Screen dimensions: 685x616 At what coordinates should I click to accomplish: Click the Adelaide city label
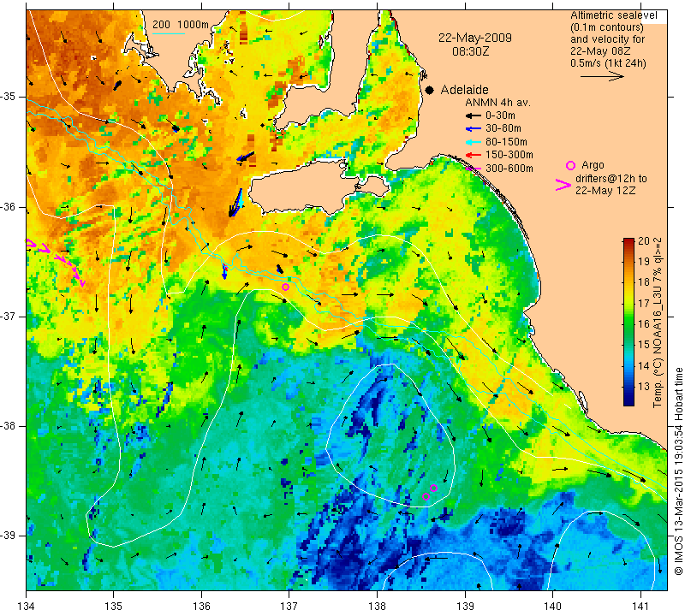(x=464, y=90)
